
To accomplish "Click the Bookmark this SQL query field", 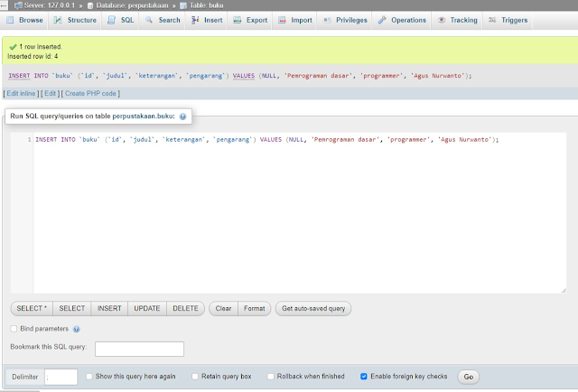I will (x=139, y=349).
